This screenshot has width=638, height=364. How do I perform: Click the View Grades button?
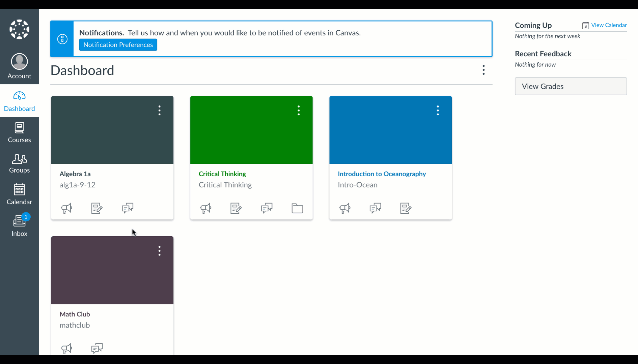pos(571,86)
